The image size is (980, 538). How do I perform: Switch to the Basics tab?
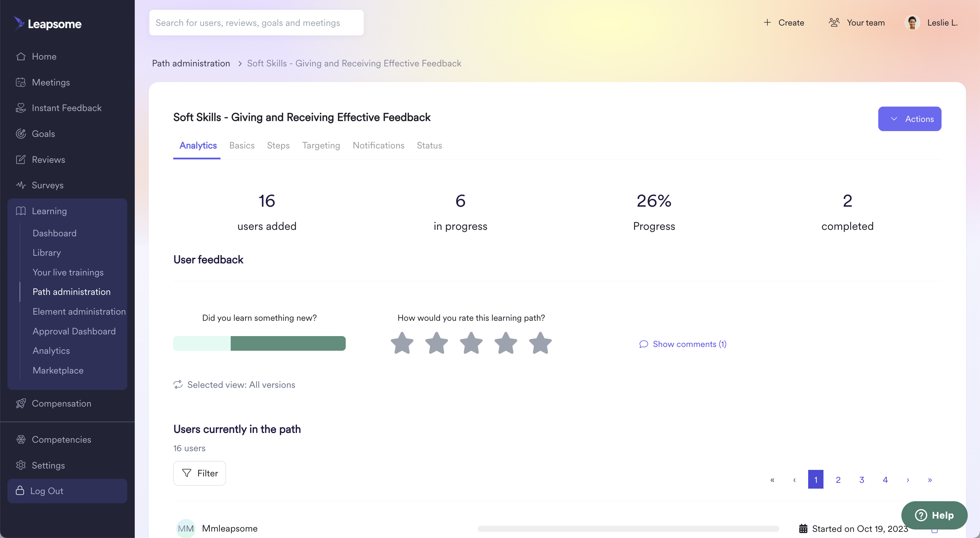pyautogui.click(x=242, y=145)
